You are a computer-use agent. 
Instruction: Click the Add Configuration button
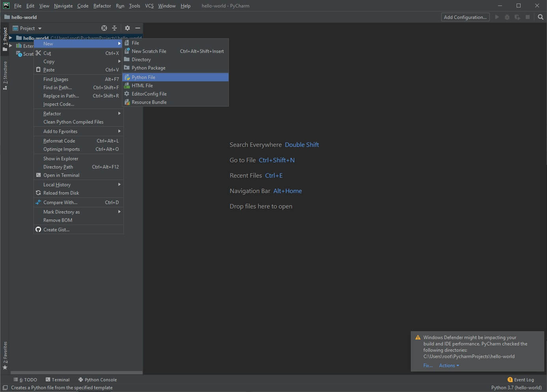(x=465, y=17)
